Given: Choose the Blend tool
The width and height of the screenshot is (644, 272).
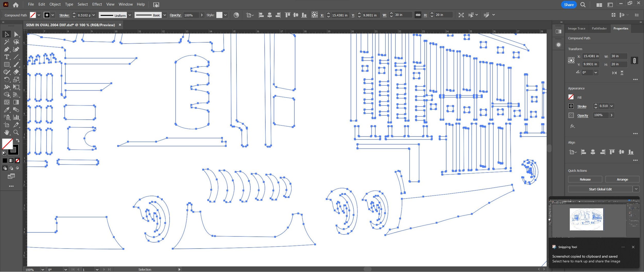Looking at the screenshot, I should point(16,110).
